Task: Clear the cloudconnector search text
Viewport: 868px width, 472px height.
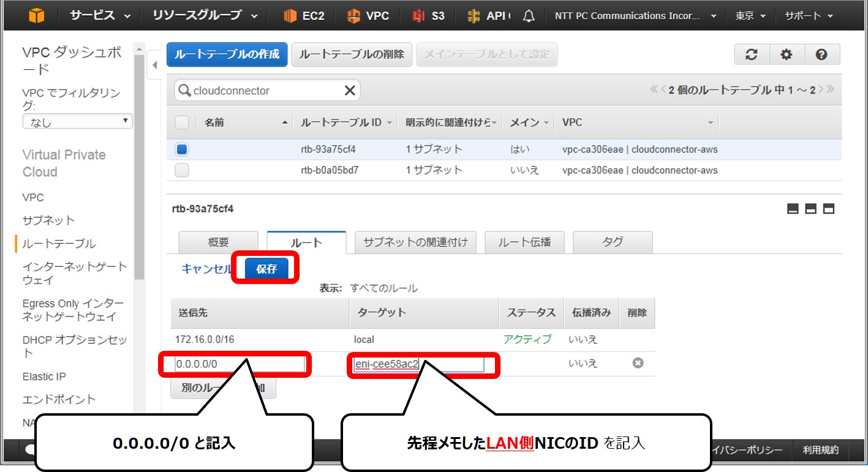Action: coord(349,91)
